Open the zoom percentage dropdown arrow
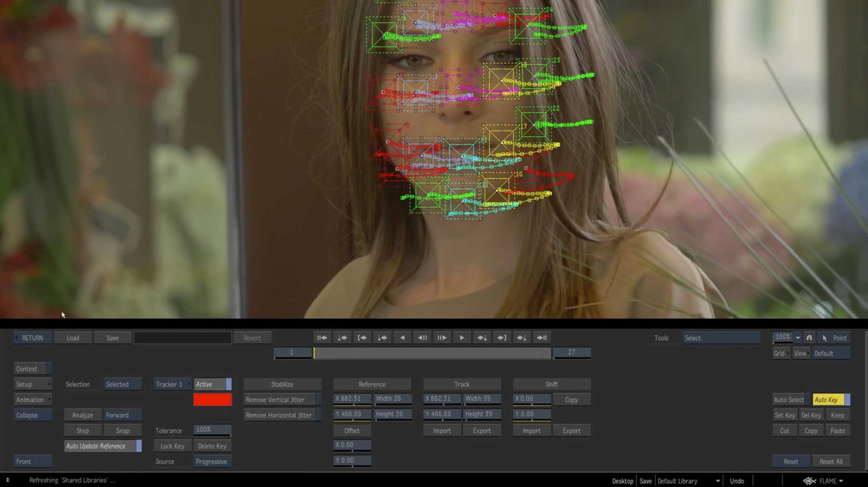Screen dimensions: 868x487 tap(797, 338)
